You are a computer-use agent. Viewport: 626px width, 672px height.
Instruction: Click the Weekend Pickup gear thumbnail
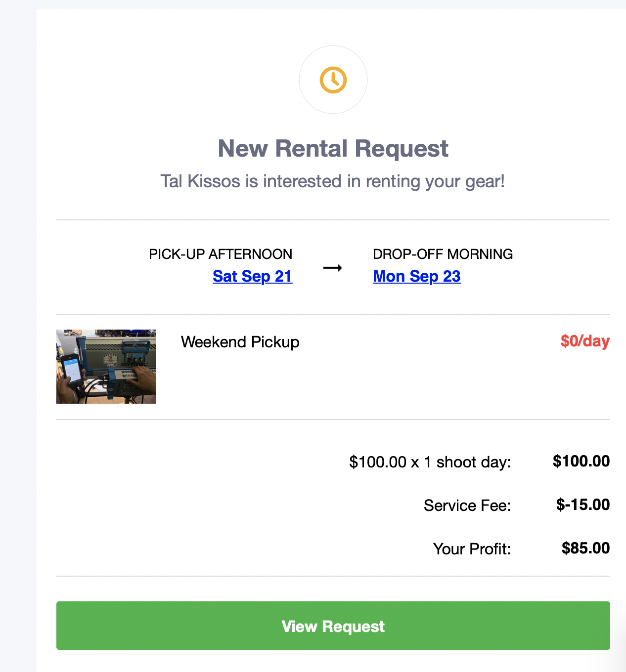106,367
